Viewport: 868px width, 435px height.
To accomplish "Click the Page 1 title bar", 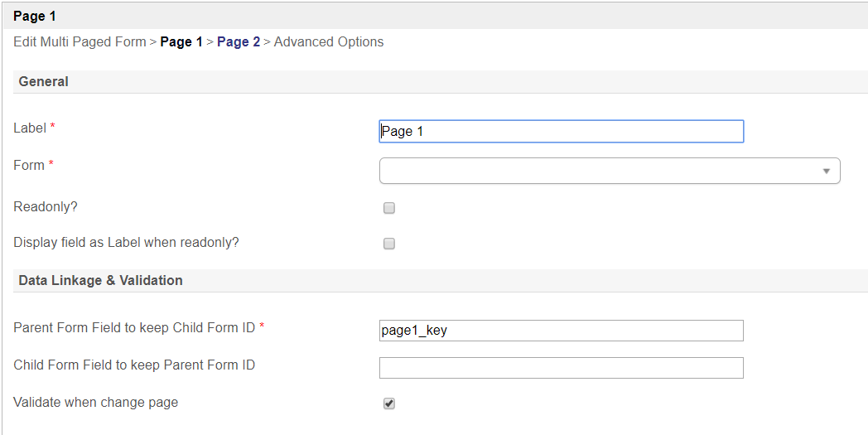I will [35, 16].
